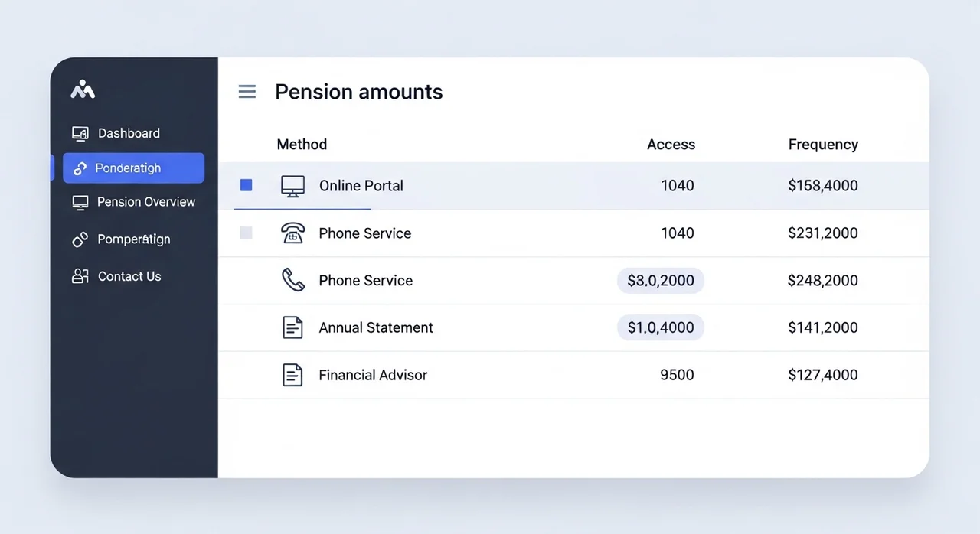Click the Dashboard icon in the sidebar
The image size is (980, 534).
80,134
